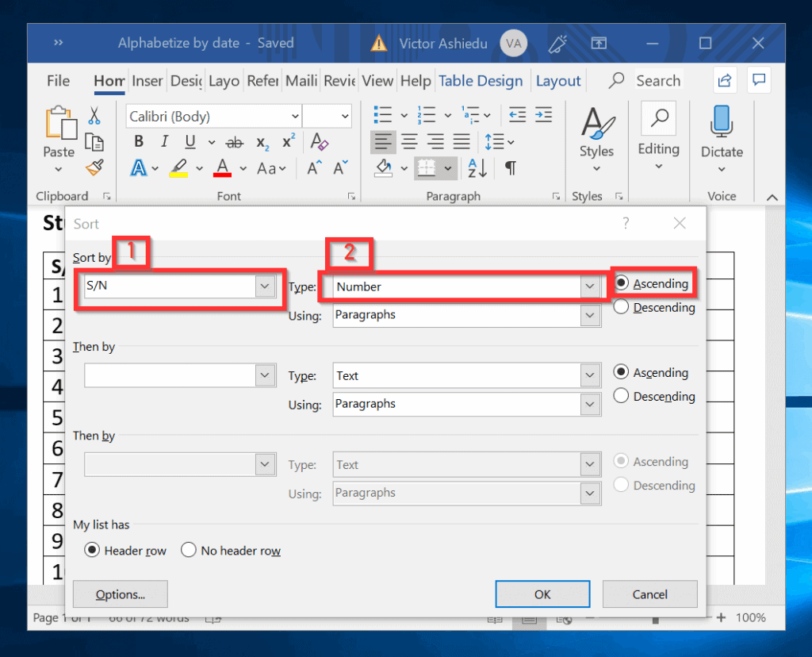Click the Shading paint bucket icon
This screenshot has height=657, width=812.
384,168
